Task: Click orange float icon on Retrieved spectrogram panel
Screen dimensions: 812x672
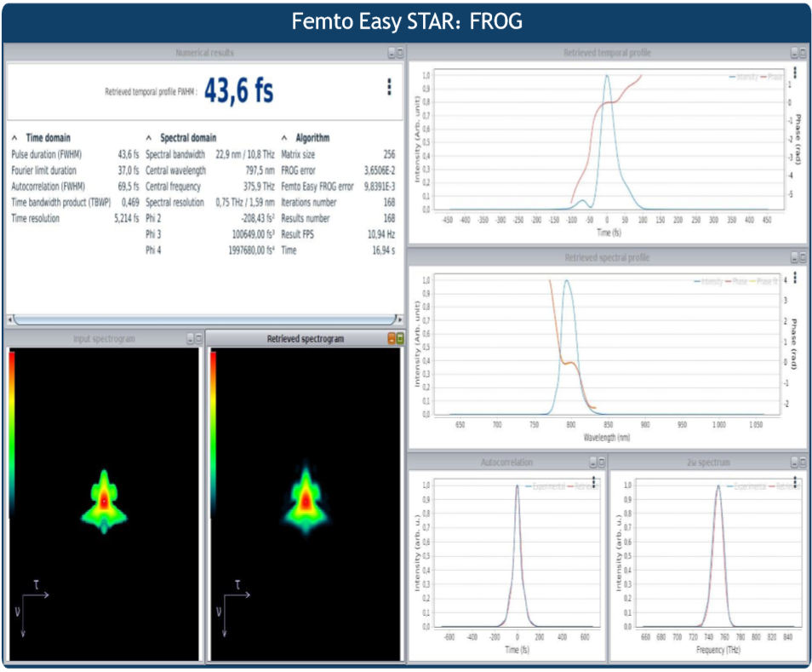Action: click(x=391, y=339)
